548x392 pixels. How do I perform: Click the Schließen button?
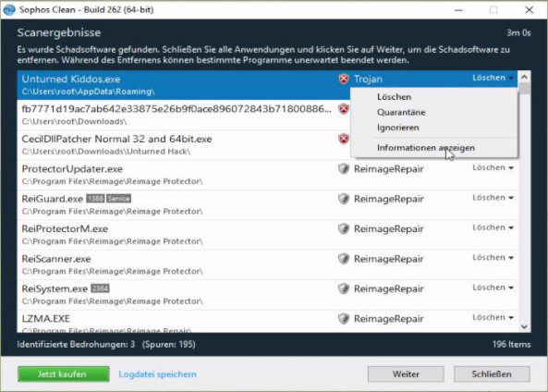(x=492, y=374)
